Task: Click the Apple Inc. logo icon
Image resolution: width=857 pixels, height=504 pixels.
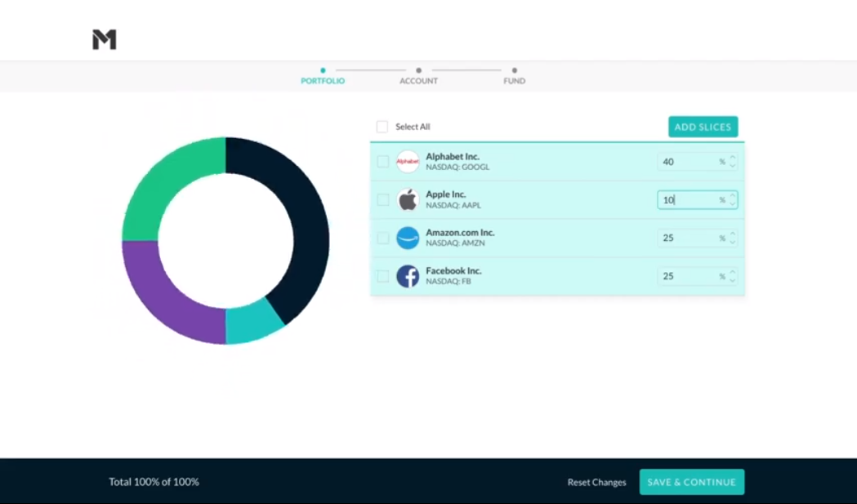Action: (407, 199)
